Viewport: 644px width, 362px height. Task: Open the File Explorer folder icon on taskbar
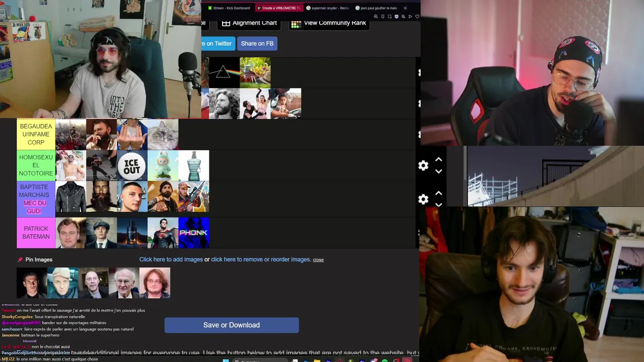tap(317, 360)
